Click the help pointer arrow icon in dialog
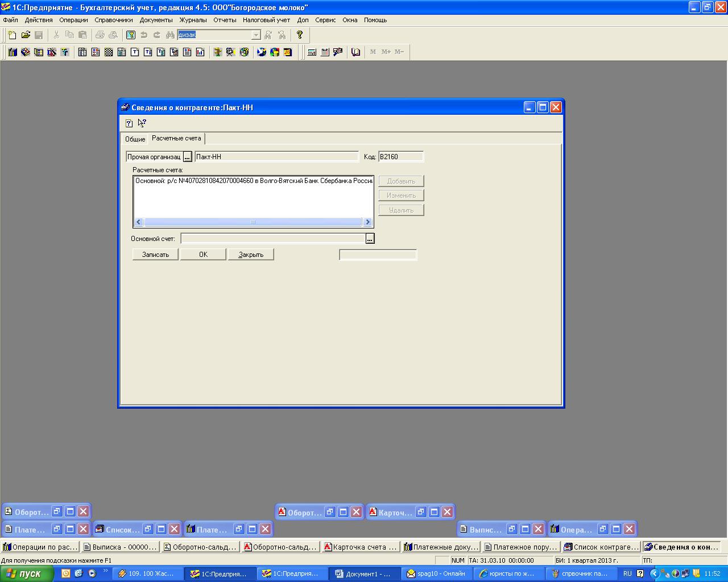 tap(142, 123)
